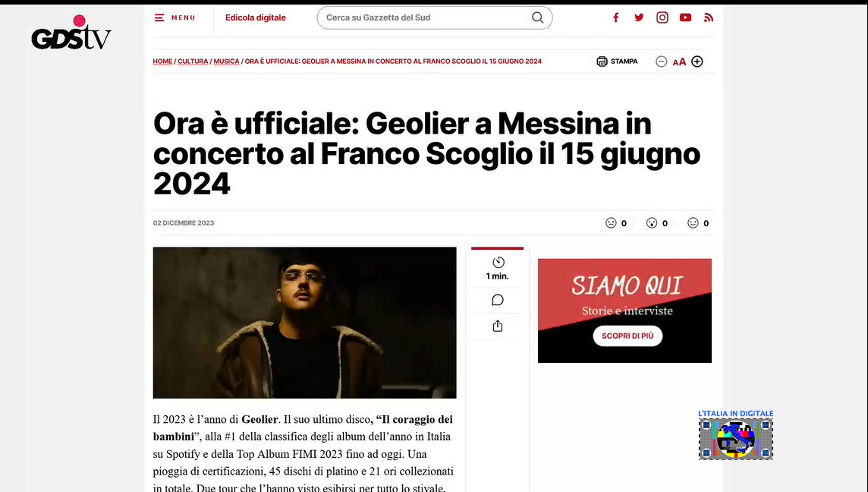The width and height of the screenshot is (868, 492).
Task: React with the happy face emoji
Action: pos(693,222)
